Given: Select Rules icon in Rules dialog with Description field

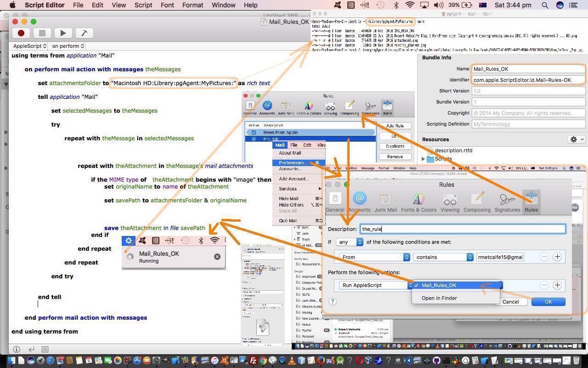Looking at the screenshot, I should [x=531, y=202].
